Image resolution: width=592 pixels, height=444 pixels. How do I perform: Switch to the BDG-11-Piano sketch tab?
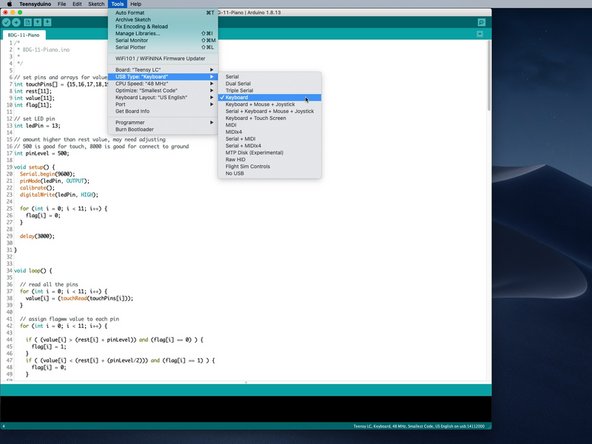pos(23,35)
